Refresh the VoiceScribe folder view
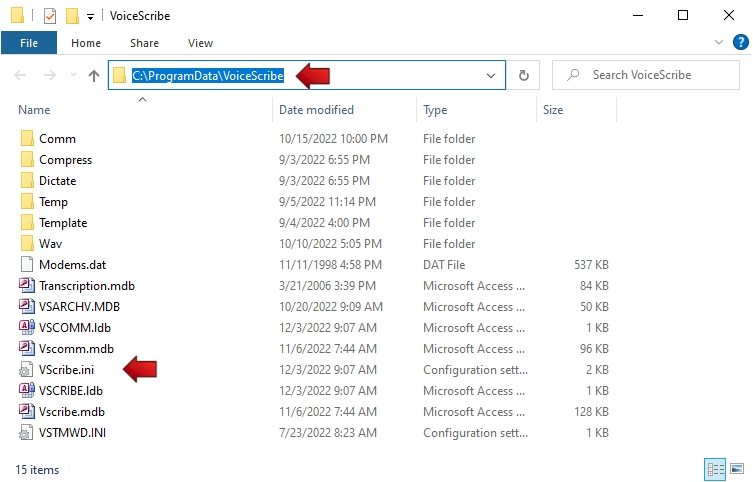Viewport: 753px width, 482px height. (x=524, y=75)
